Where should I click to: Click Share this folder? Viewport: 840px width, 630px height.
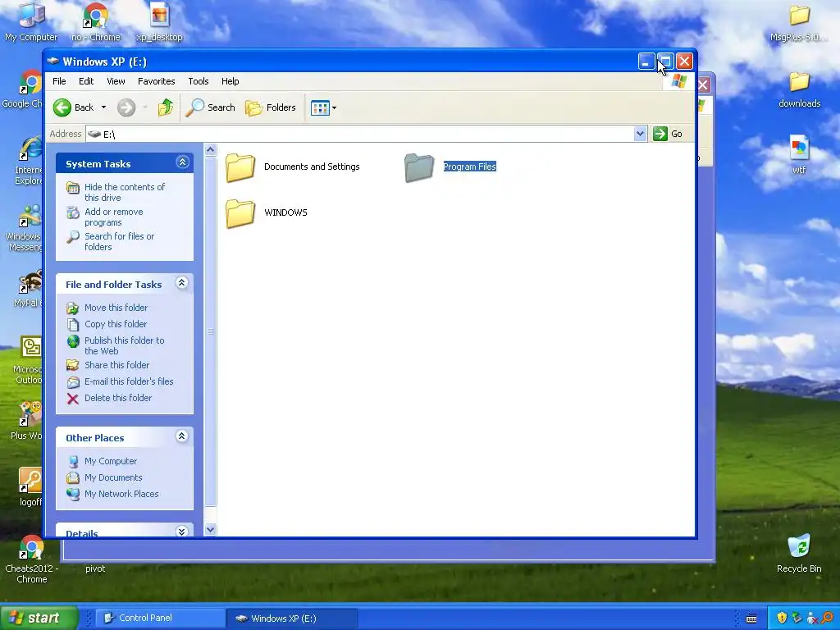coord(116,365)
